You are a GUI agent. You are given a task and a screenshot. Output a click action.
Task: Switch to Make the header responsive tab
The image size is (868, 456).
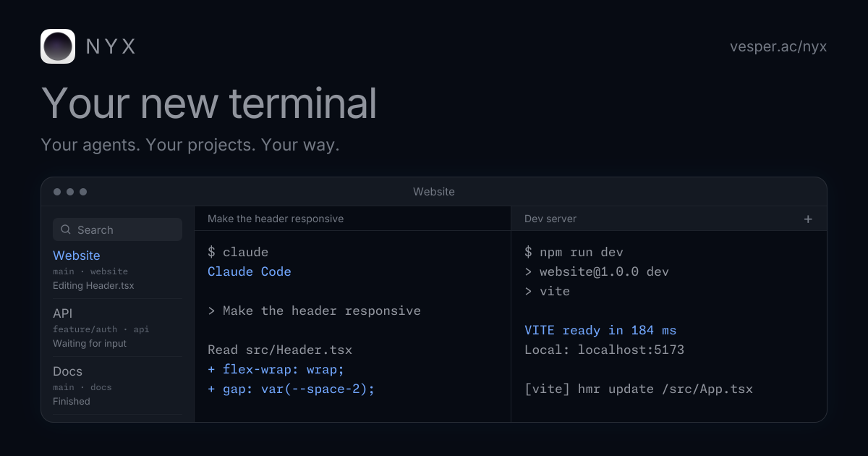276,219
